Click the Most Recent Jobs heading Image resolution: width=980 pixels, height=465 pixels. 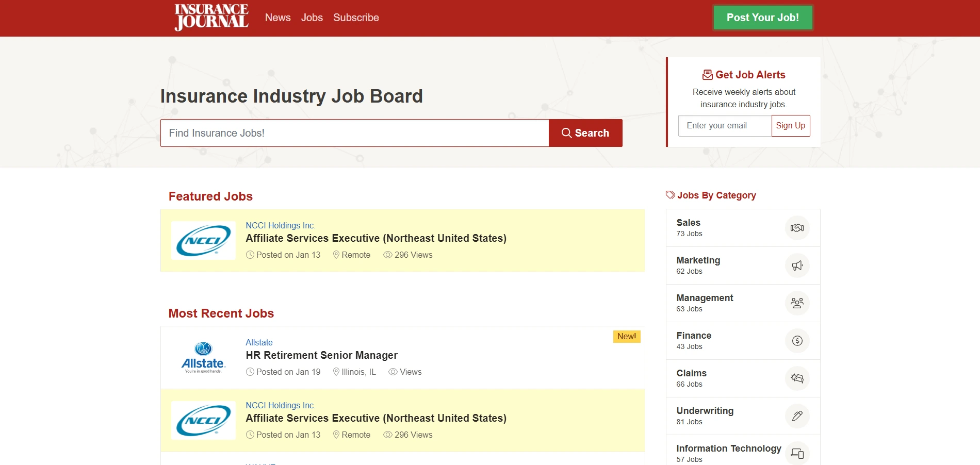[x=221, y=313]
